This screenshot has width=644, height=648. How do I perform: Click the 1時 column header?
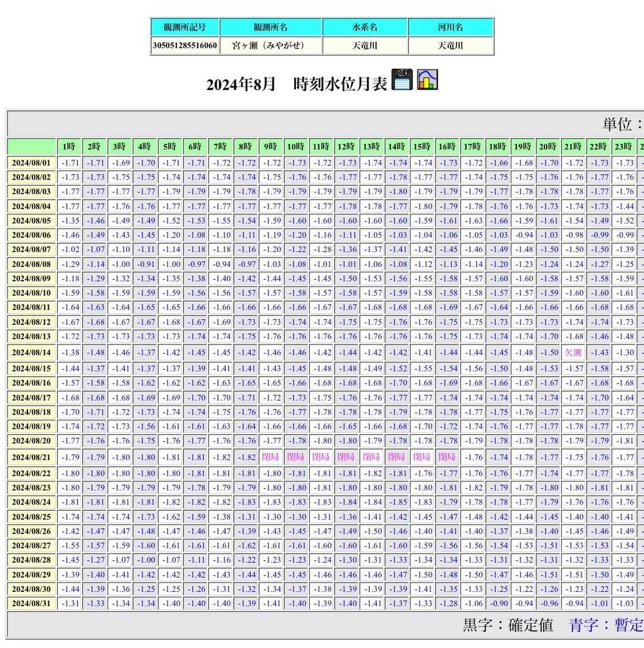click(69, 146)
